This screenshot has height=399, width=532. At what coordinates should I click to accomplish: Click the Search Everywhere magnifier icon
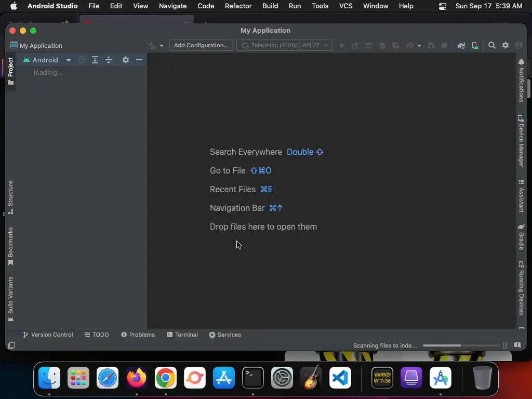click(491, 45)
